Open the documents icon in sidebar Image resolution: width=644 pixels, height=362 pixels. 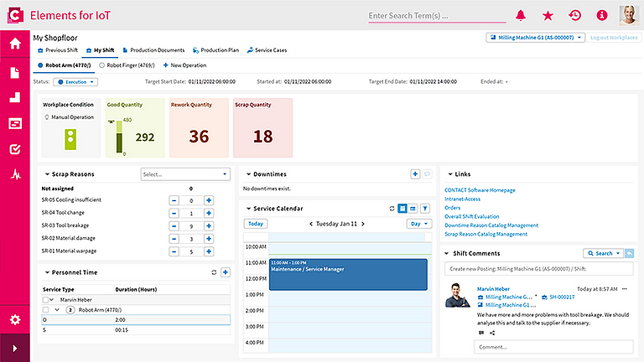(x=15, y=73)
